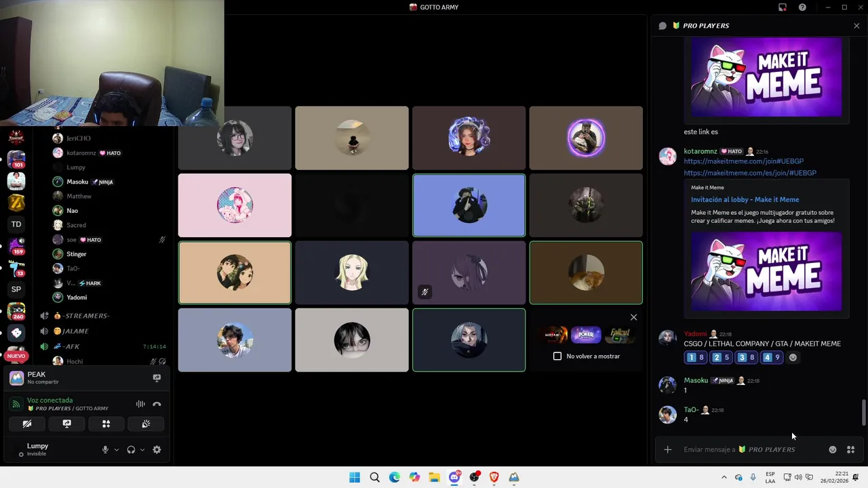Open headphone output options dropdown arrow
This screenshot has width=868, height=488.
[142, 450]
